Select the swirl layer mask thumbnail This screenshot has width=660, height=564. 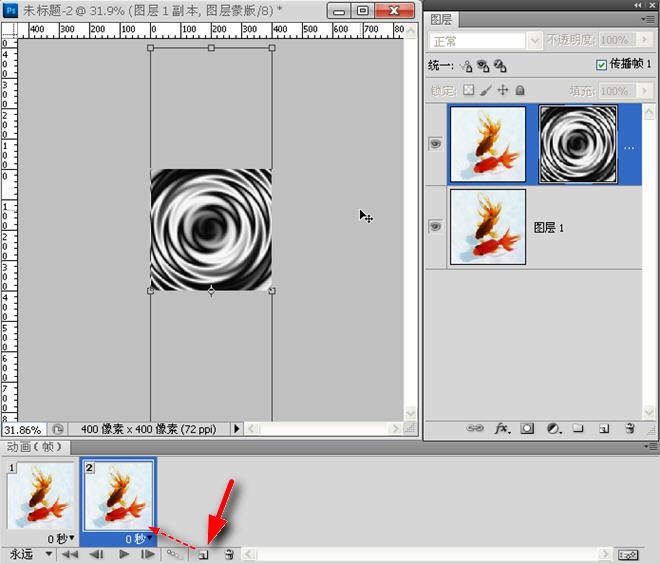pos(578,144)
